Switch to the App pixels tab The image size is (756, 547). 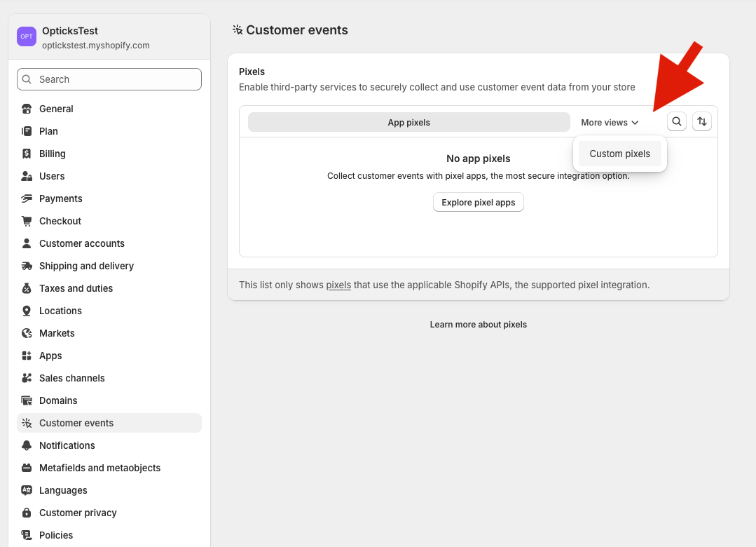click(408, 121)
